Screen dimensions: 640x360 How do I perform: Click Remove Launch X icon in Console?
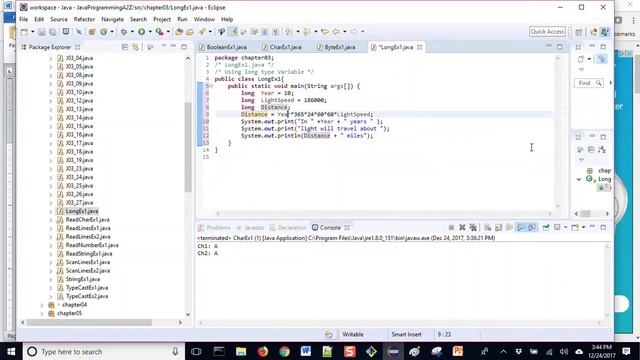[x=462, y=227]
